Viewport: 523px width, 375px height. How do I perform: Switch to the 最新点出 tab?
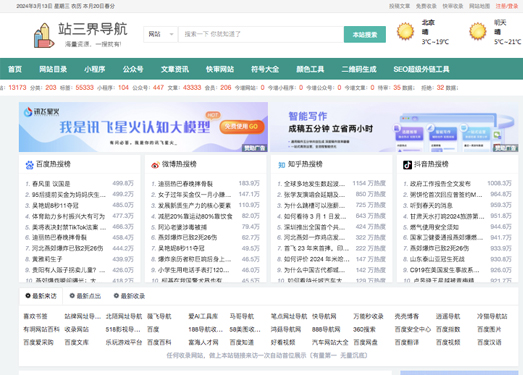pos(85,296)
